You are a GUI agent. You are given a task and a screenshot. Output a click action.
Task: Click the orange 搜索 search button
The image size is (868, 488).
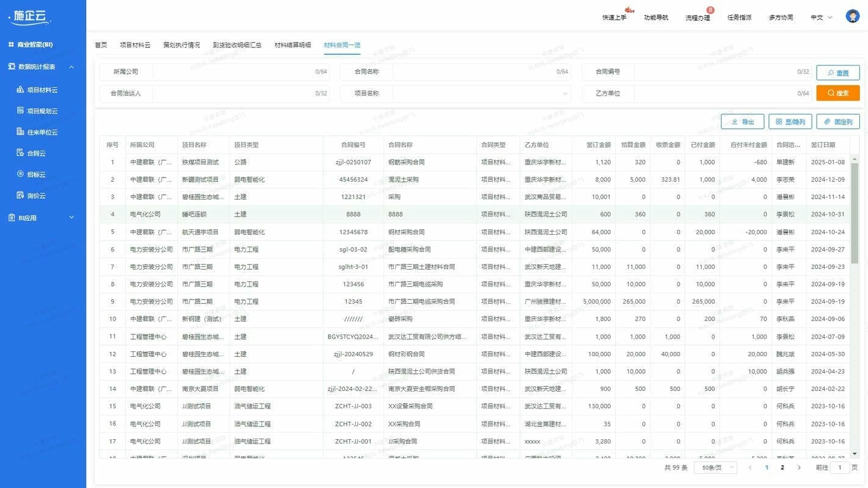point(838,93)
